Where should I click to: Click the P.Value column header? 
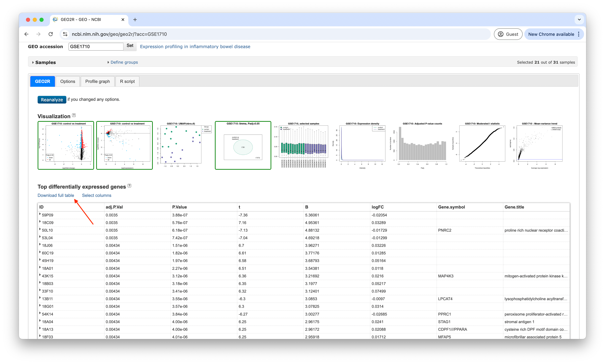(x=204, y=207)
